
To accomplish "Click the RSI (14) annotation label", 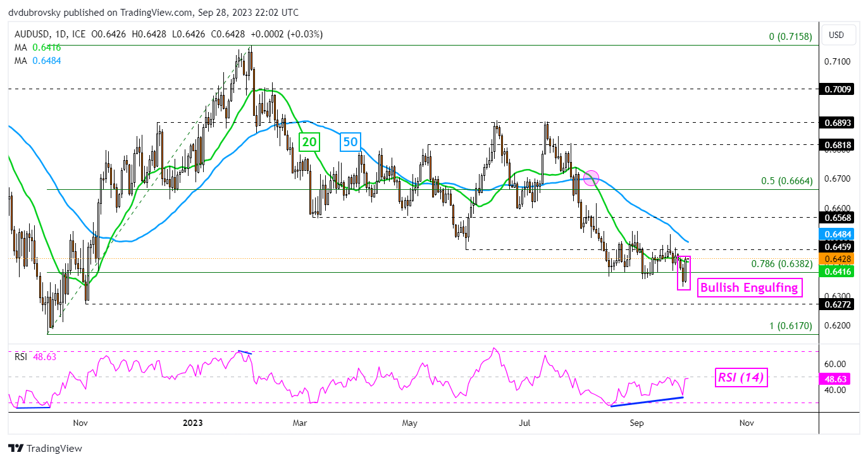I will 741,378.
